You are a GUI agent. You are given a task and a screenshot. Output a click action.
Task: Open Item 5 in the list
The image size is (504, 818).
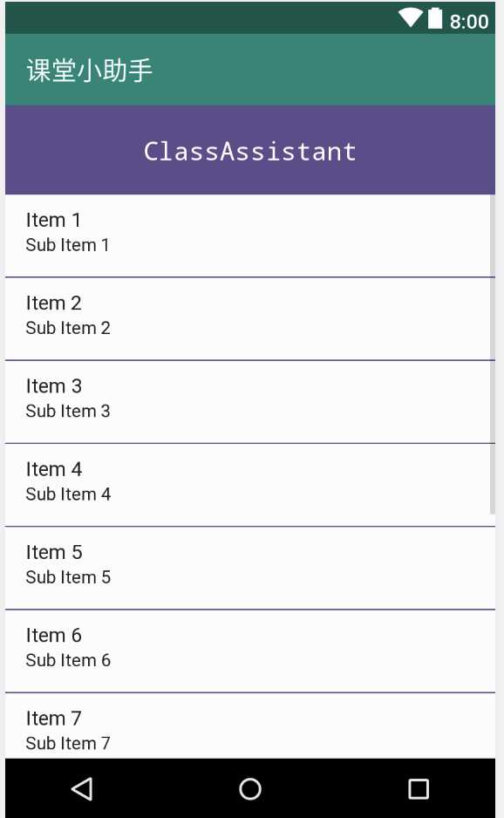[x=250, y=568]
